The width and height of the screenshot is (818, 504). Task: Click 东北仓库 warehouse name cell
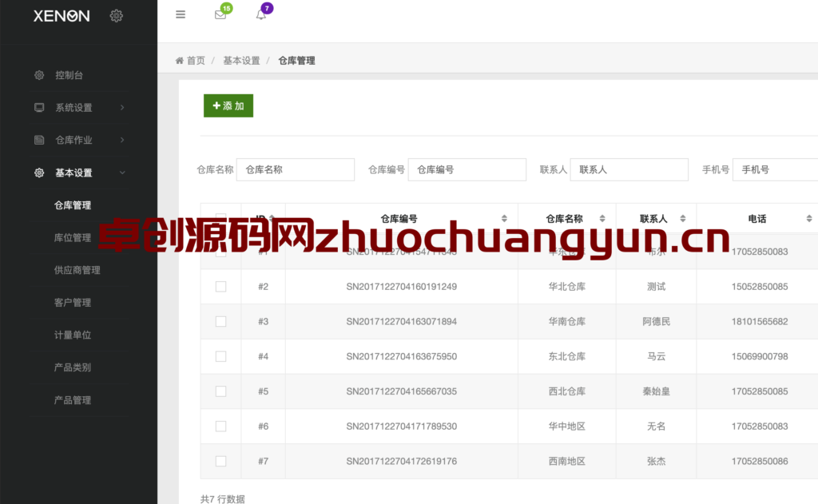coord(567,356)
